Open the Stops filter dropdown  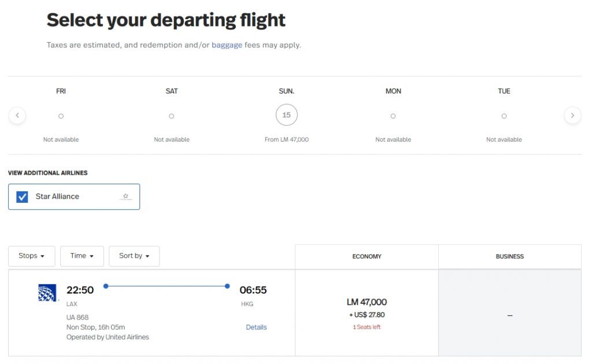point(32,256)
